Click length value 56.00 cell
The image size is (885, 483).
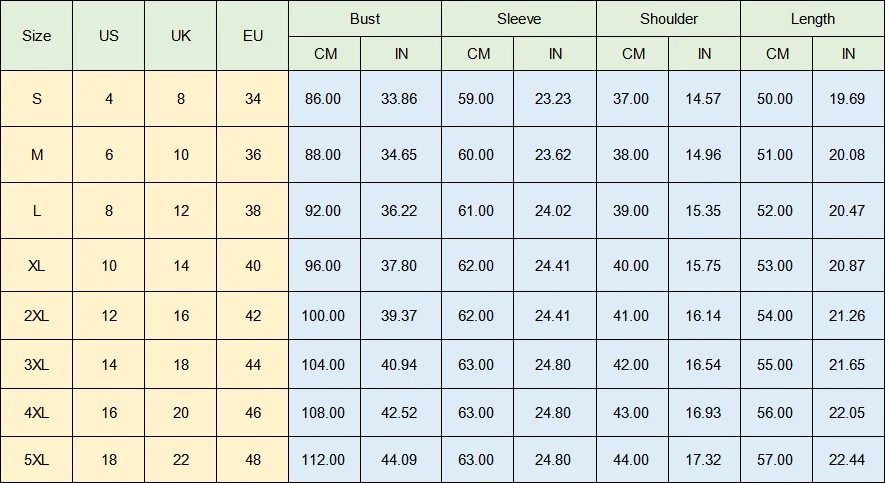pyautogui.click(x=777, y=412)
